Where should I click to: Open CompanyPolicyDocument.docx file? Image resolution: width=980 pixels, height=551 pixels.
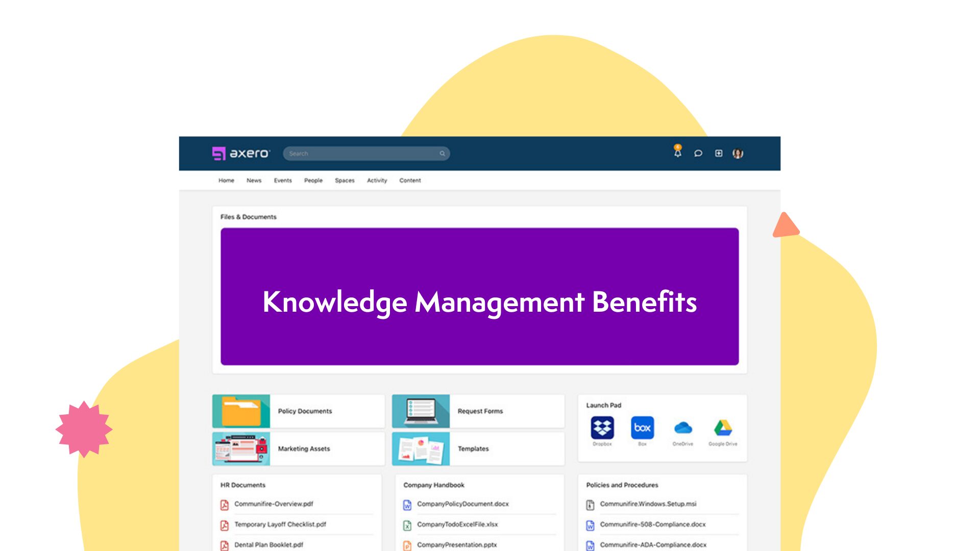coord(462,504)
